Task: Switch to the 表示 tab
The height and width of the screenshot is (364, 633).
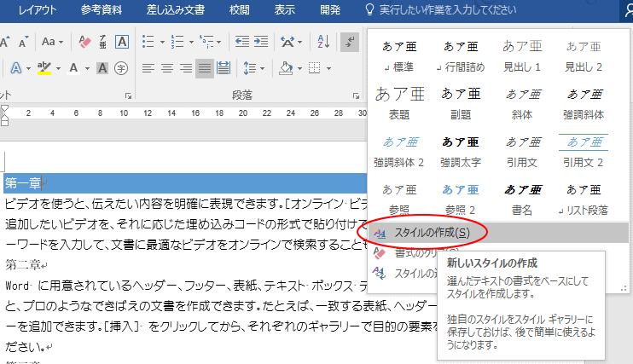Action: pyautogui.click(x=285, y=9)
